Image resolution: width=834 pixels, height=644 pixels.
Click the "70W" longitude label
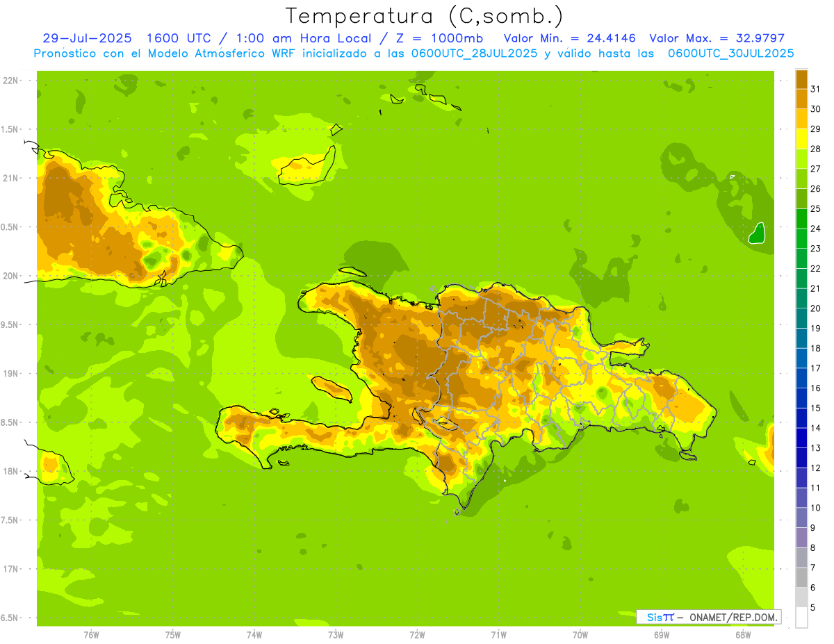pyautogui.click(x=580, y=635)
